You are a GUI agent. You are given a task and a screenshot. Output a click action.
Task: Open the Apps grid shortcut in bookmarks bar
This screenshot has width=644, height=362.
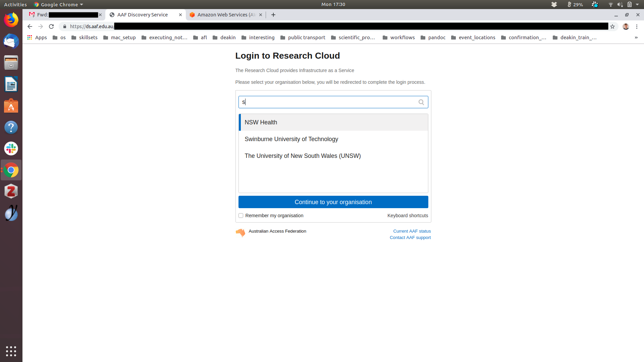37,38
